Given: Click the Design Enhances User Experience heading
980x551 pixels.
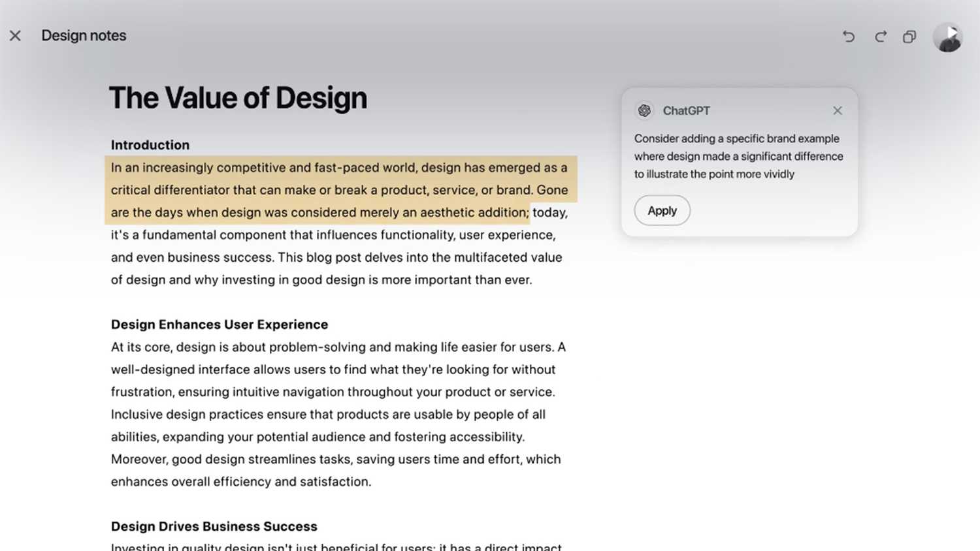Looking at the screenshot, I should [x=220, y=324].
